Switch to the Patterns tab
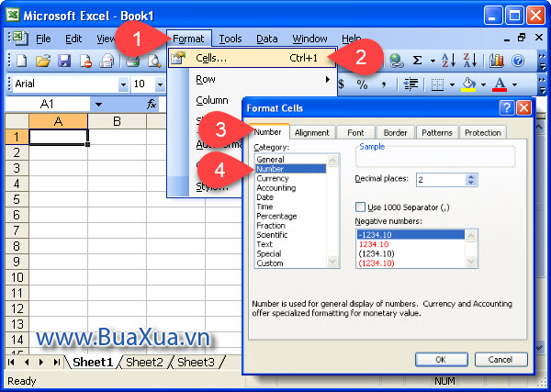Image resolution: width=551 pixels, height=392 pixels. click(x=437, y=133)
